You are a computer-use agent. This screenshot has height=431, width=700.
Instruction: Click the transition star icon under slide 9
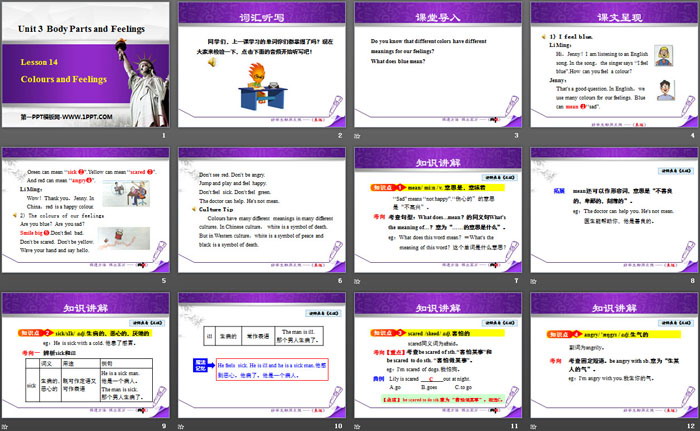4,427
